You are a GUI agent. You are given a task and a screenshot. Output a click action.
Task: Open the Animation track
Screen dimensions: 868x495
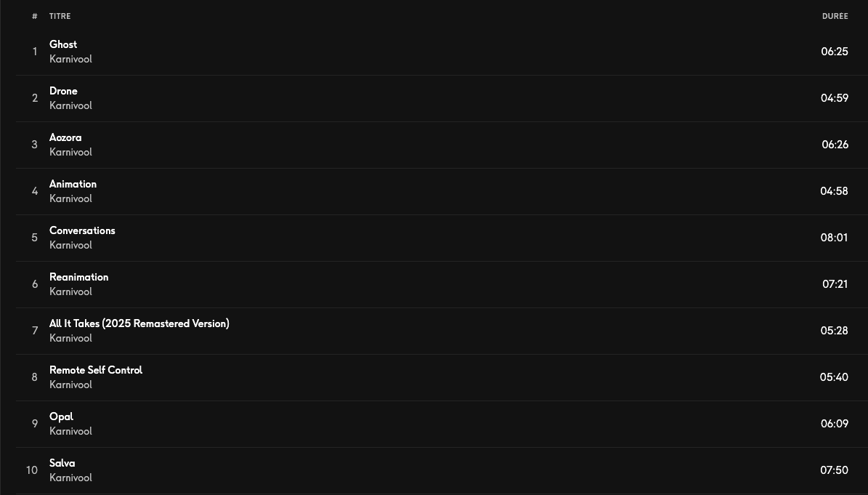point(73,184)
